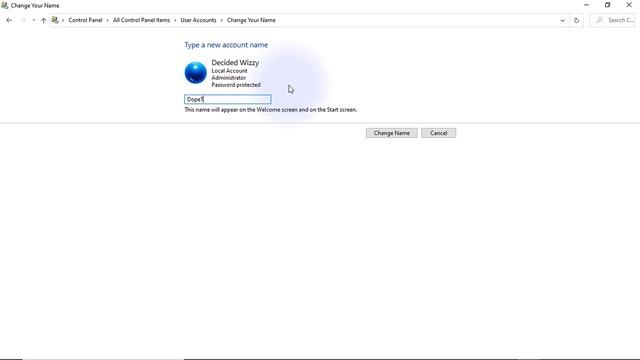Click into the new account name field
This screenshot has width=640, height=360.
(227, 99)
